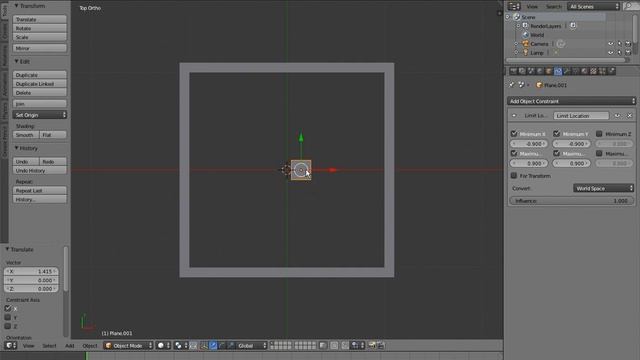This screenshot has height=360, width=640.
Task: Open the Object menu in 3D view header
Action: coord(90,346)
